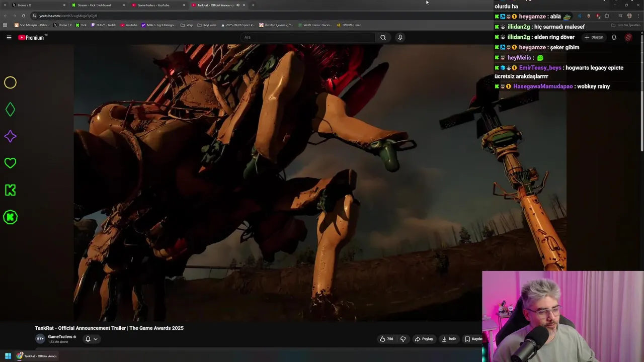Close the Home / X tab

coord(64,5)
